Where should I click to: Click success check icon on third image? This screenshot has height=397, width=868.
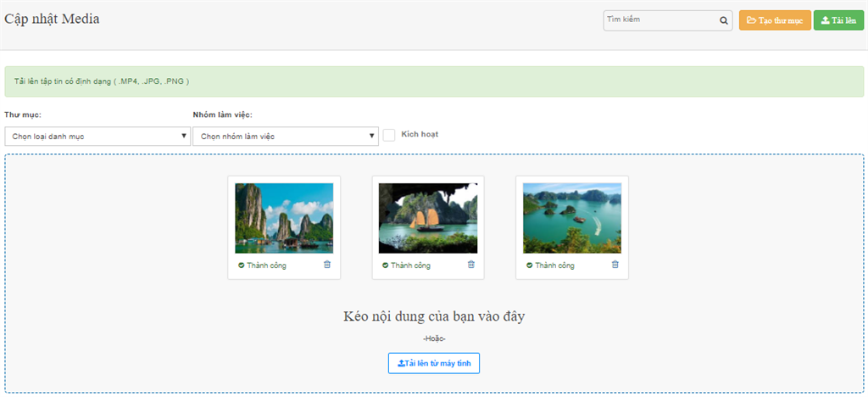click(529, 266)
